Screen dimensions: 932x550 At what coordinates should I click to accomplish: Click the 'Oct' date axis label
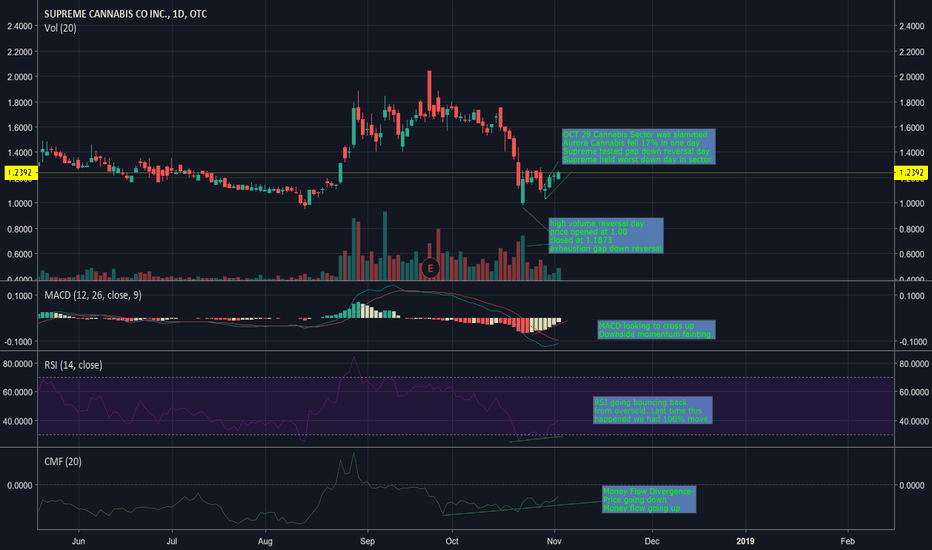tap(452, 541)
